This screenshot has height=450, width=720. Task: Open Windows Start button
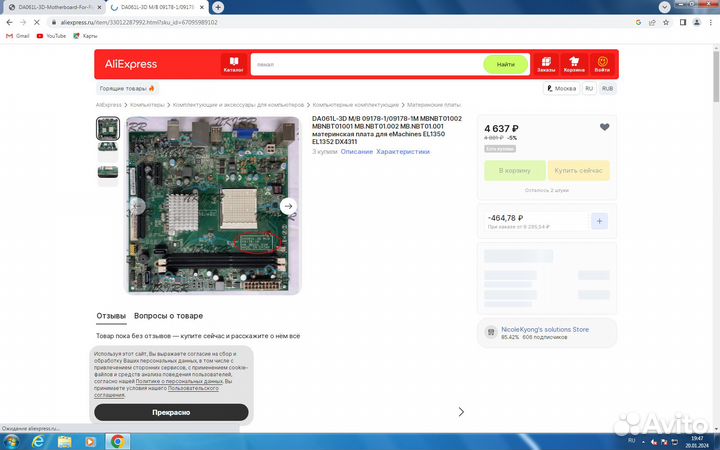[x=10, y=442]
